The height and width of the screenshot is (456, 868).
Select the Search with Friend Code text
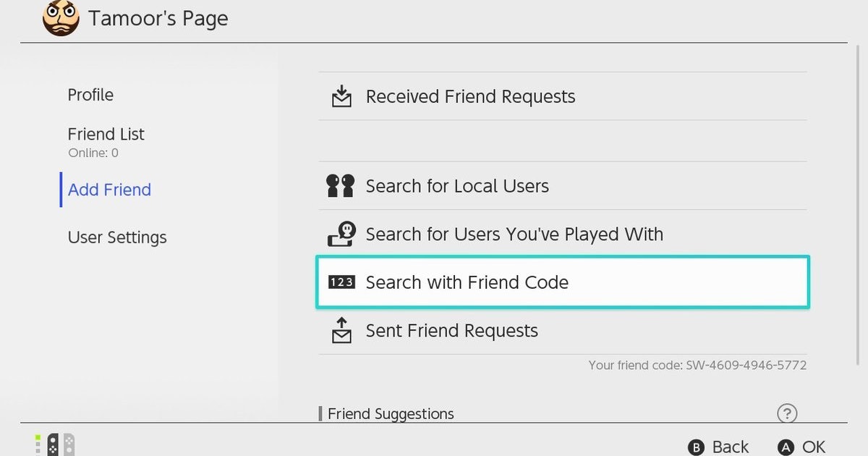click(467, 282)
